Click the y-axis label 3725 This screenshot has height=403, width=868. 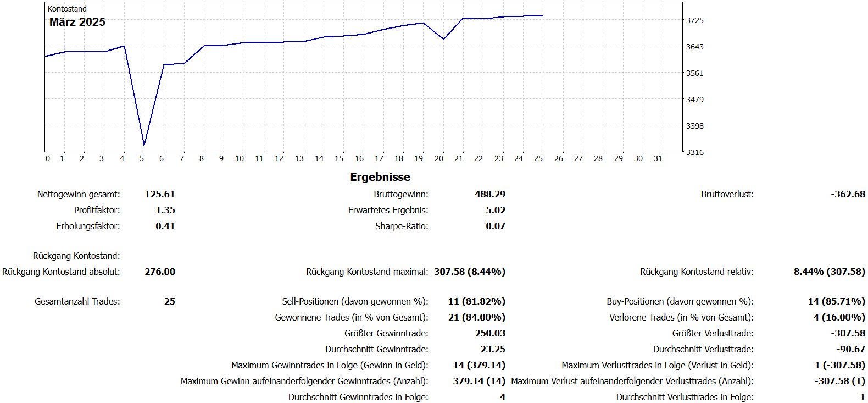[x=695, y=20]
